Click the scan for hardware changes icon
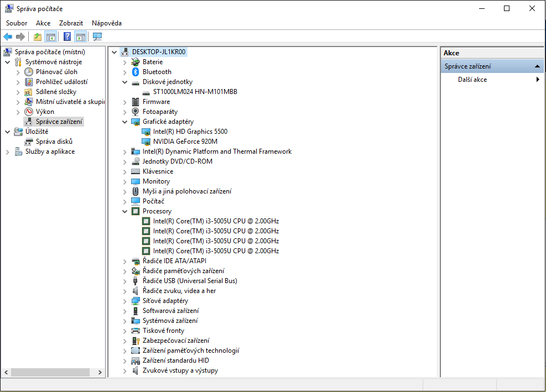The width and height of the screenshot is (546, 392). click(x=97, y=37)
